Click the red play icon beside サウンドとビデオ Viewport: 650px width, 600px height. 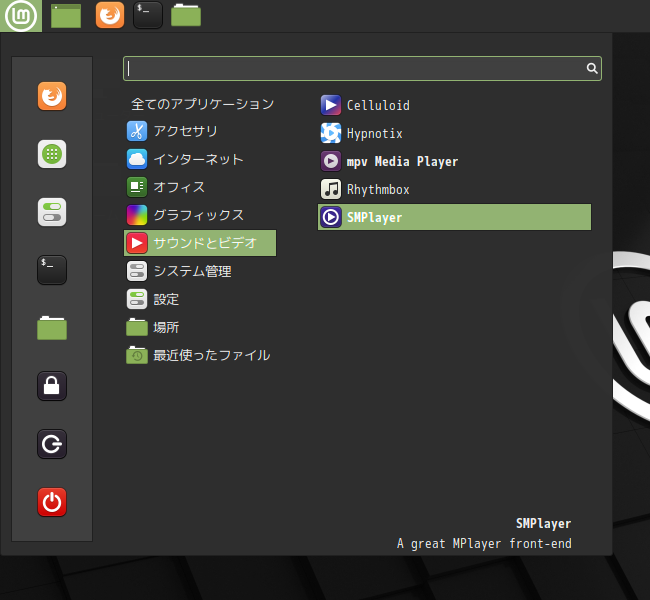137,243
